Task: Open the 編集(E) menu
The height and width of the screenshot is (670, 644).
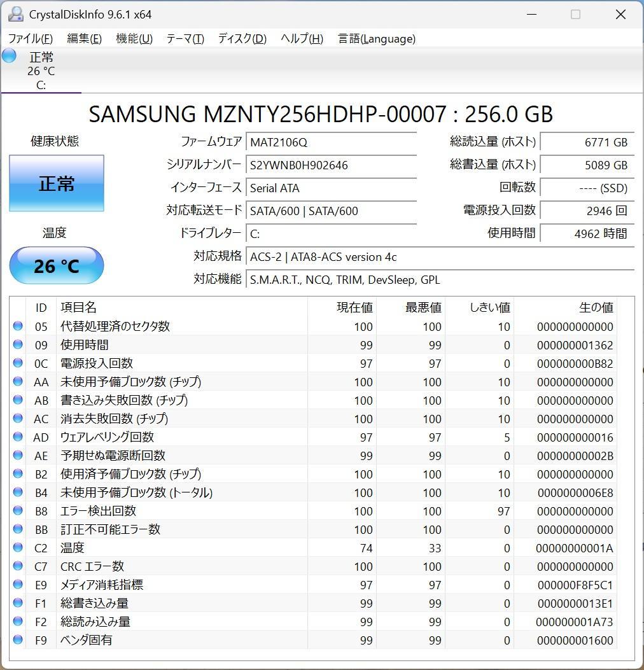Action: (84, 39)
